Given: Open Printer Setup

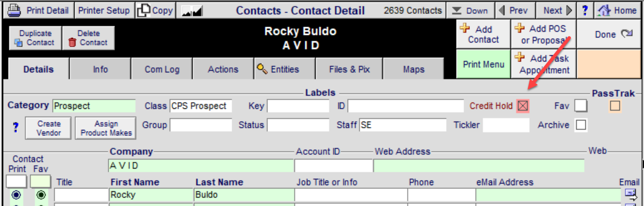Looking at the screenshot, I should [x=104, y=10].
